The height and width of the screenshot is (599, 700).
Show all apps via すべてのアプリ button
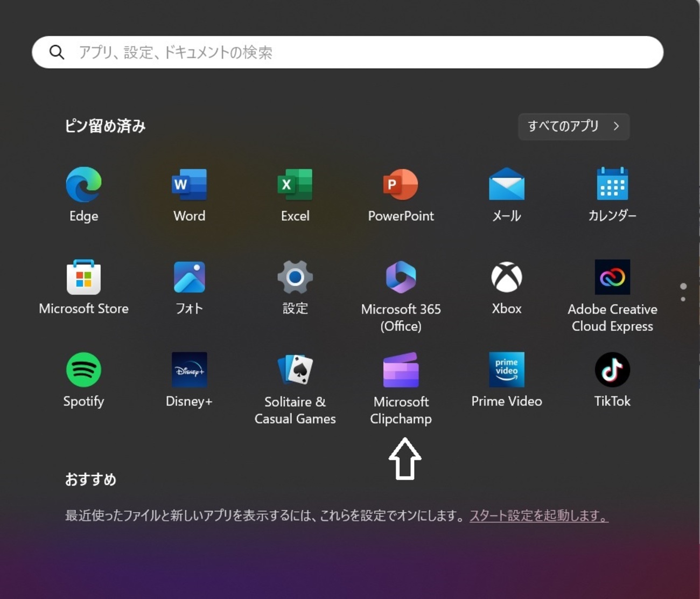[x=573, y=127]
